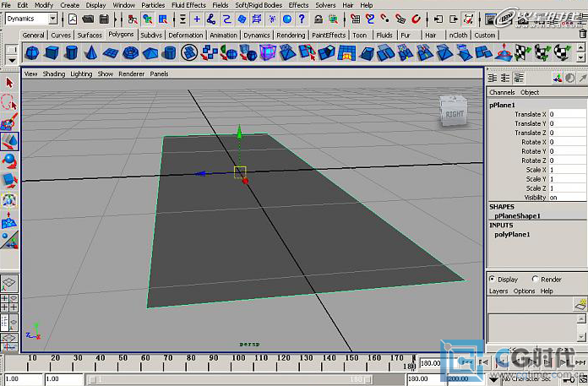Activate the Lasso select tool

coord(9,102)
